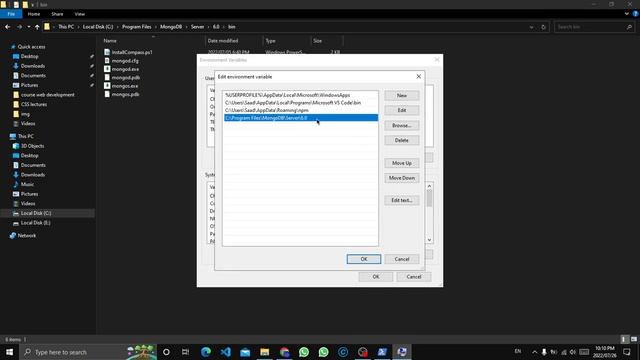Screen dimensions: 640x360
Task: Click Program Files in address breadcrumb
Action: point(136,27)
